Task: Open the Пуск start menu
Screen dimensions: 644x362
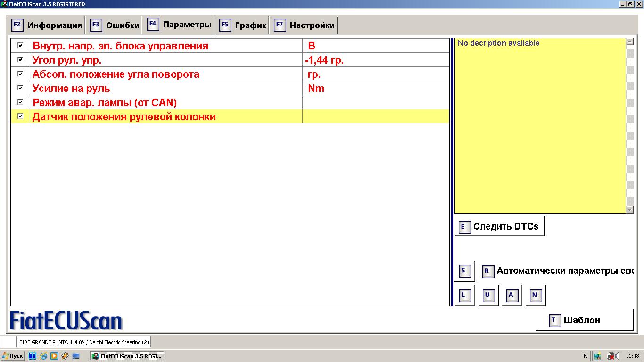Action: coord(13,356)
